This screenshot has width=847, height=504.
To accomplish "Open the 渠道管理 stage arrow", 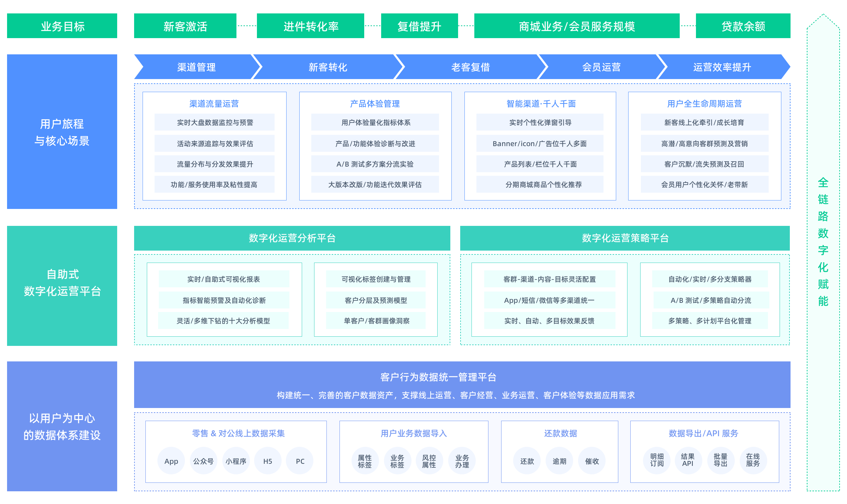I will 196,67.
